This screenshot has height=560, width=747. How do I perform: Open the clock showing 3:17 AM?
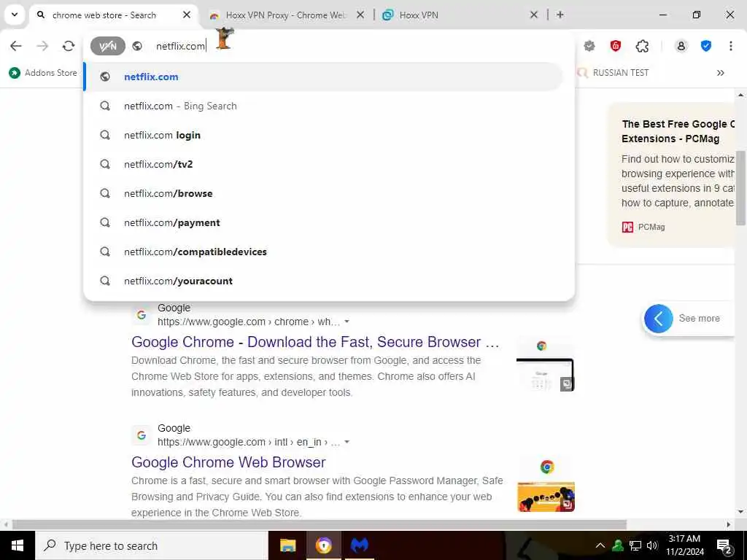(x=684, y=545)
